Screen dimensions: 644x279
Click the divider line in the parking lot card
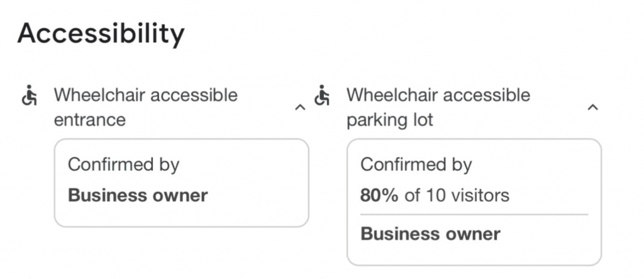coord(474,215)
